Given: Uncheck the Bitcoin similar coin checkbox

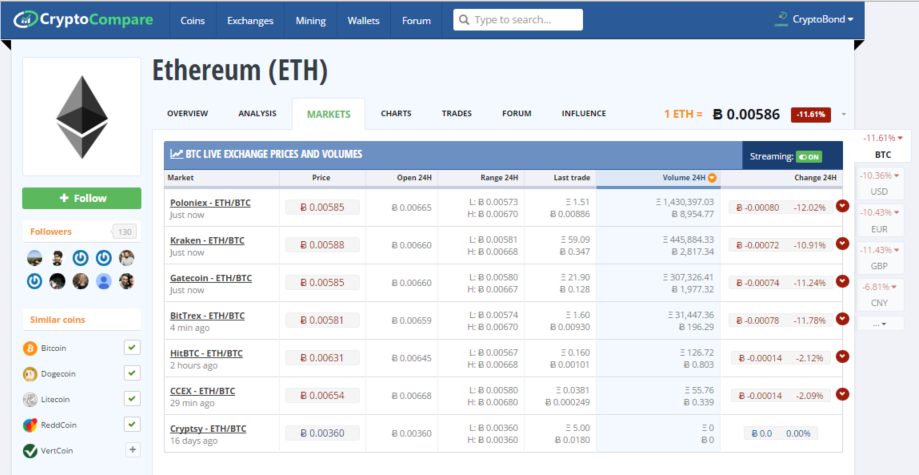Looking at the screenshot, I should (132, 348).
